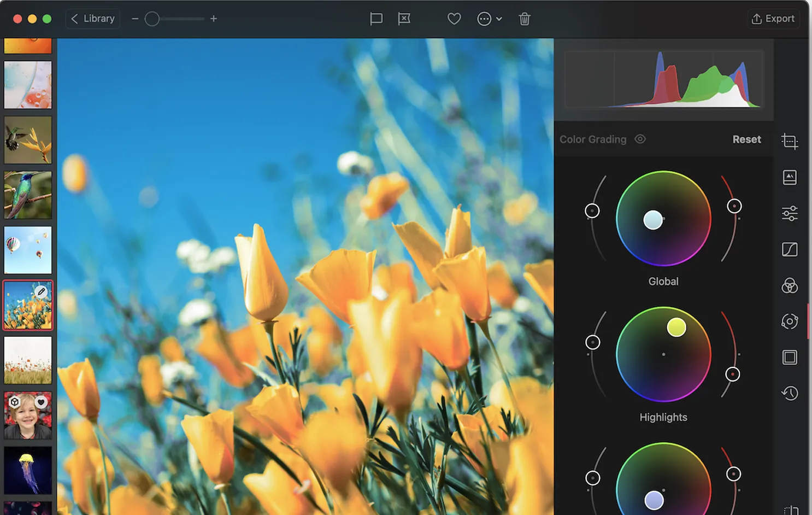This screenshot has height=515, width=812.
Task: Click the histogram display
Action: (663, 80)
